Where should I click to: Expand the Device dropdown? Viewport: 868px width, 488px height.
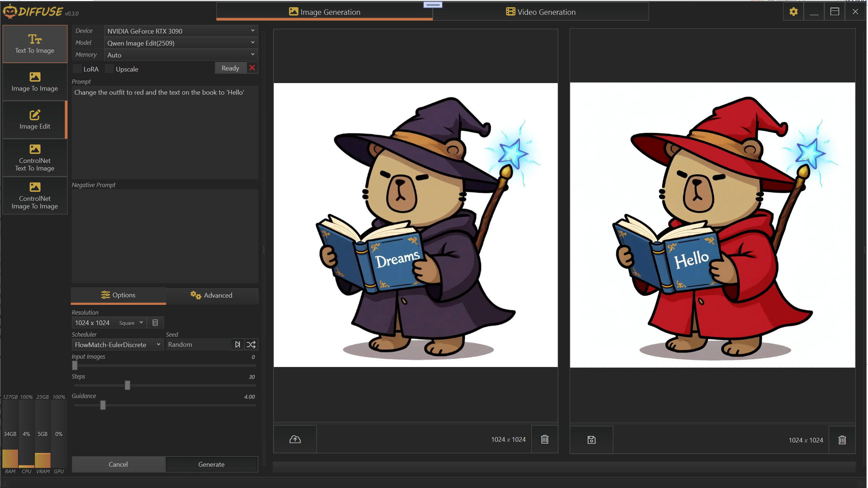pos(181,31)
